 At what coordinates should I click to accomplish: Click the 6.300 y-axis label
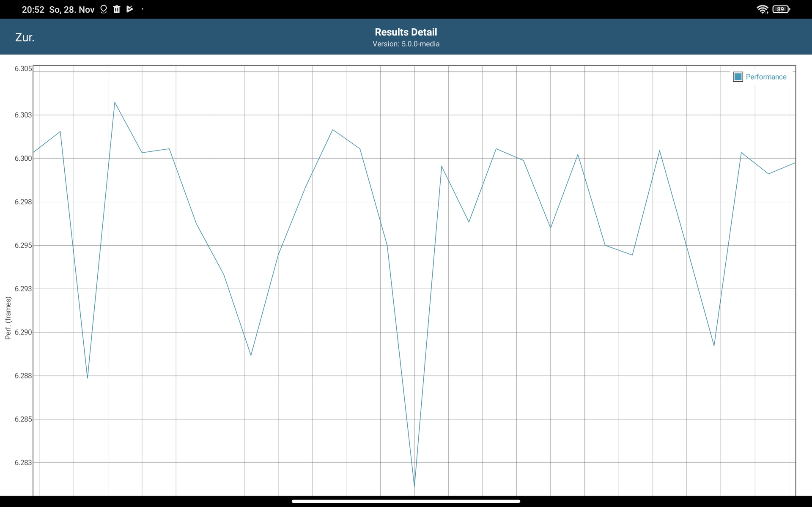(23, 159)
